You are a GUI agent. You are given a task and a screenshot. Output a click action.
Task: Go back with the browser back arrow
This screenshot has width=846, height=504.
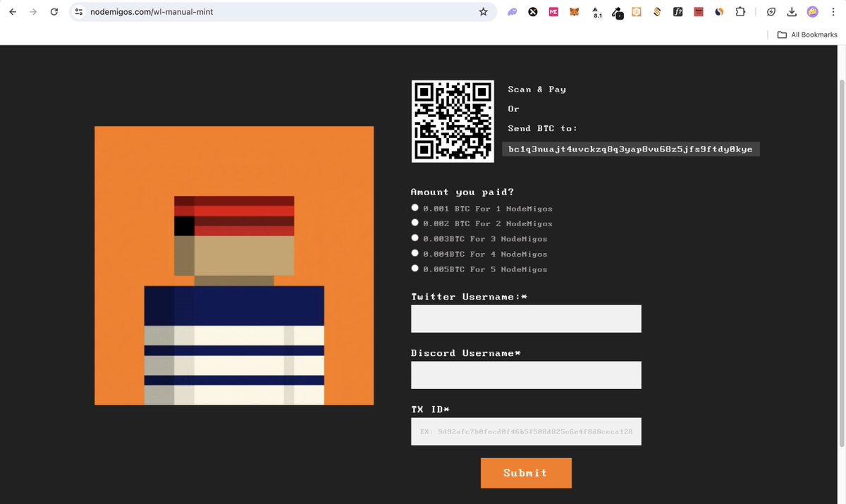click(12, 12)
